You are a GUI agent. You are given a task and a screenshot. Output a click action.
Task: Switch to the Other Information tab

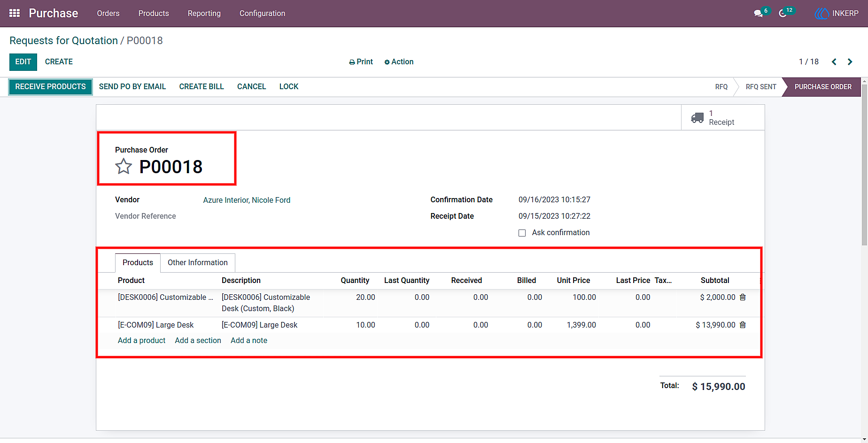(x=198, y=263)
